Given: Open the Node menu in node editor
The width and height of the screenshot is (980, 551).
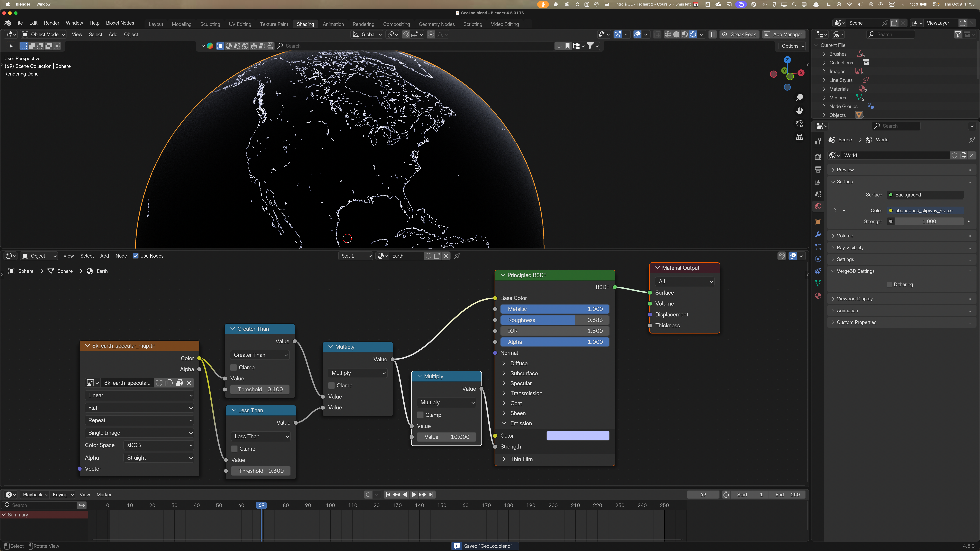Looking at the screenshot, I should coord(121,256).
